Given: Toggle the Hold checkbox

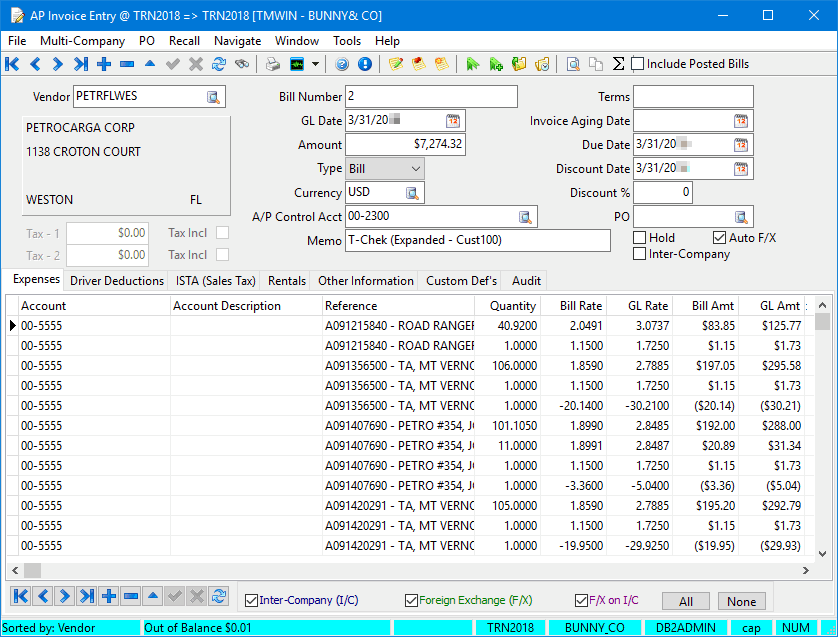Looking at the screenshot, I should click(640, 238).
